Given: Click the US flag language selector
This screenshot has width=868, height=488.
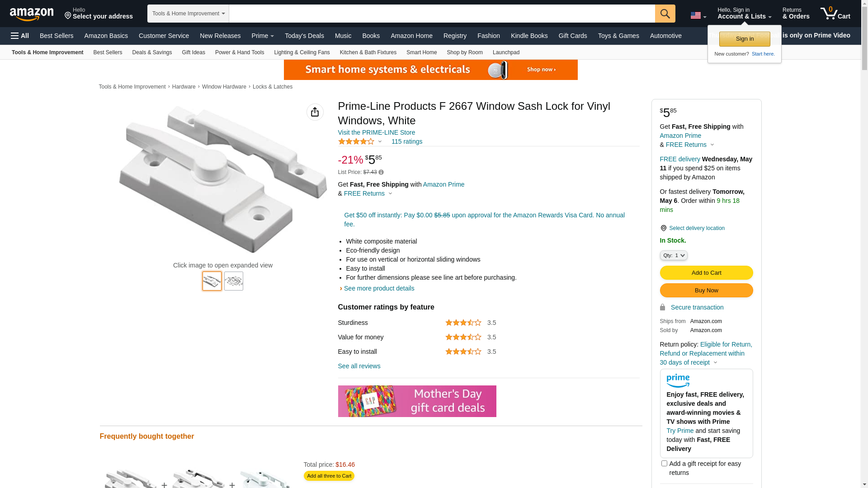Looking at the screenshot, I should tap(698, 16).
